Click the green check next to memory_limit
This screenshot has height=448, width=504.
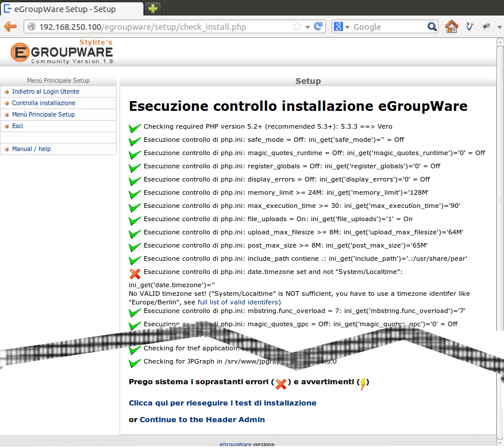click(135, 194)
